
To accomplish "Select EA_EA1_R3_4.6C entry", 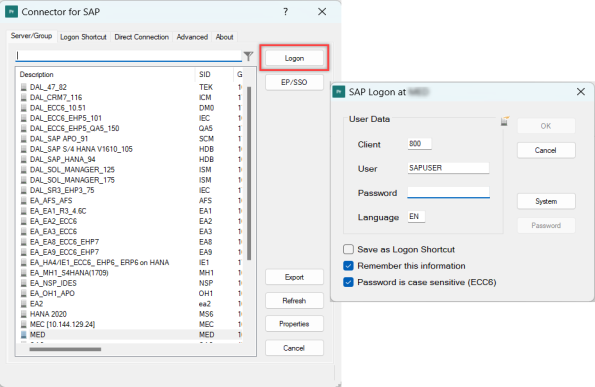I will point(131,211).
